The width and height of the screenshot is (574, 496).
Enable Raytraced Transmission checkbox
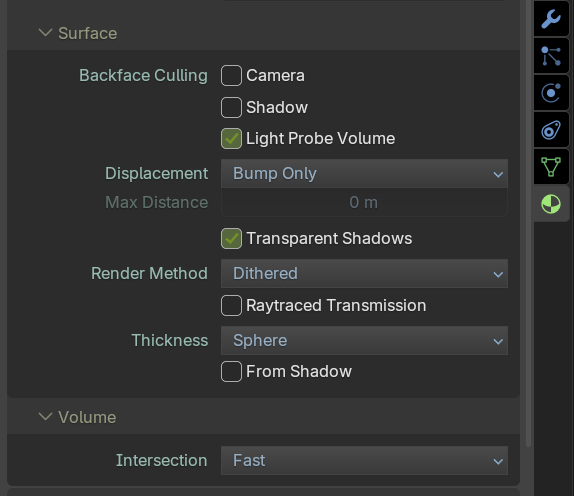(231, 306)
